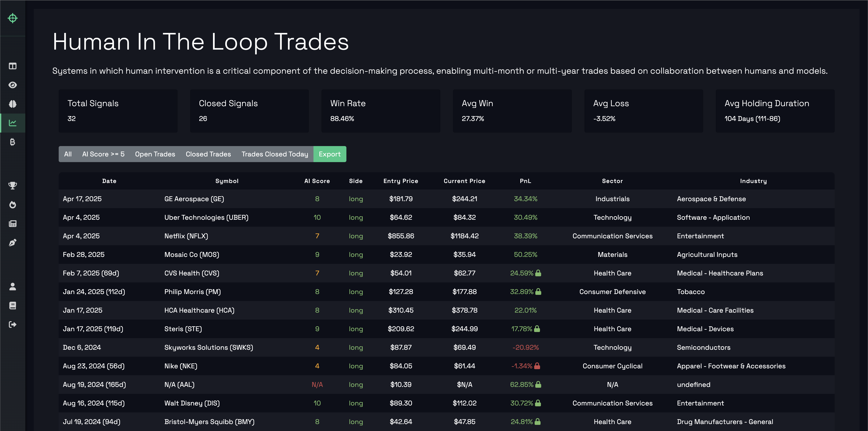Click CVS Health (CVS) symbol
Screen dimensions: 868x431
(192, 273)
